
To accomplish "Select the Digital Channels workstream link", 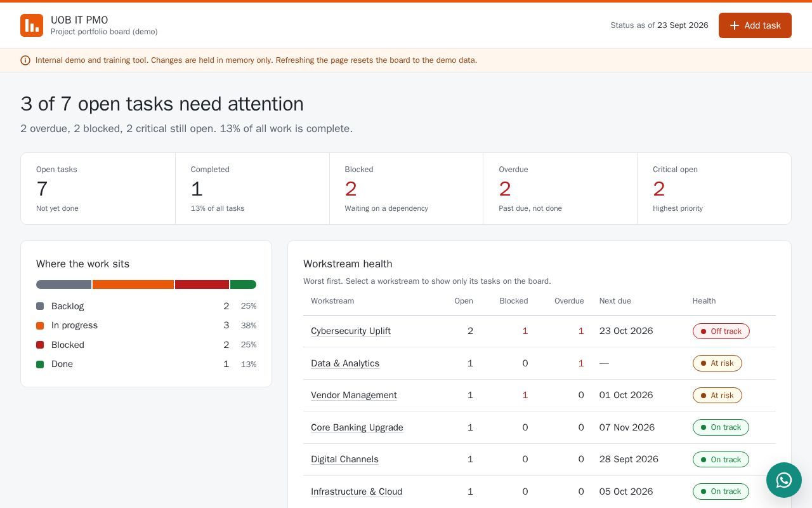I will (x=344, y=459).
